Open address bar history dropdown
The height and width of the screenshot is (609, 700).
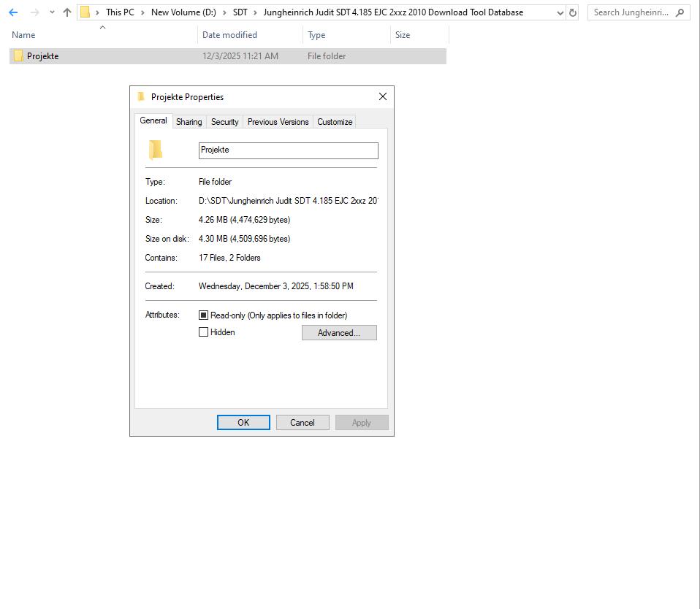click(x=560, y=13)
